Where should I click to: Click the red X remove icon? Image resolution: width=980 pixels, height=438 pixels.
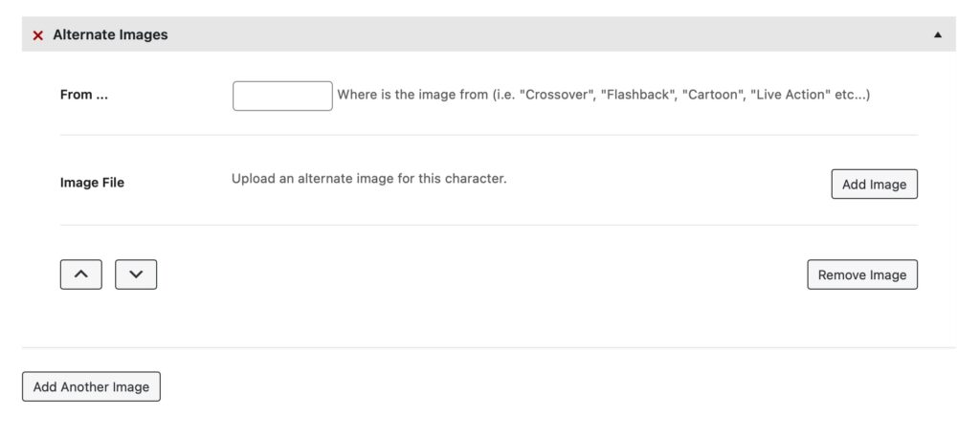click(38, 35)
